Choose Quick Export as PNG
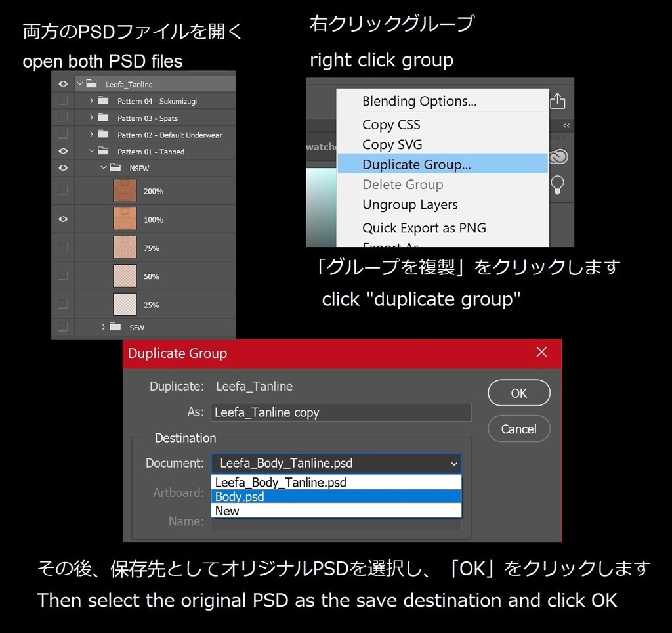This screenshot has width=672, height=633. 424,228
